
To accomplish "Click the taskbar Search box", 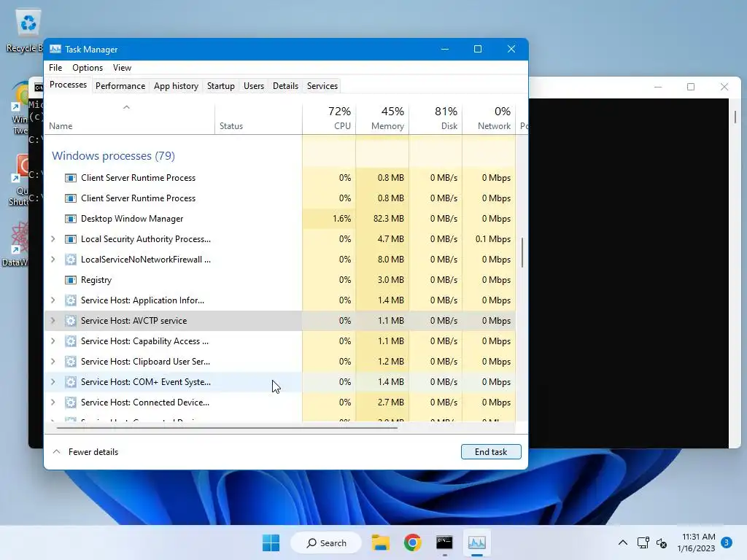I will pyautogui.click(x=326, y=542).
